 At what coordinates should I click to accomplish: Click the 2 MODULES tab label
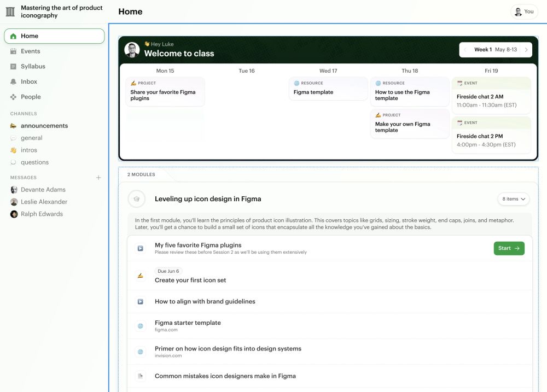point(141,174)
